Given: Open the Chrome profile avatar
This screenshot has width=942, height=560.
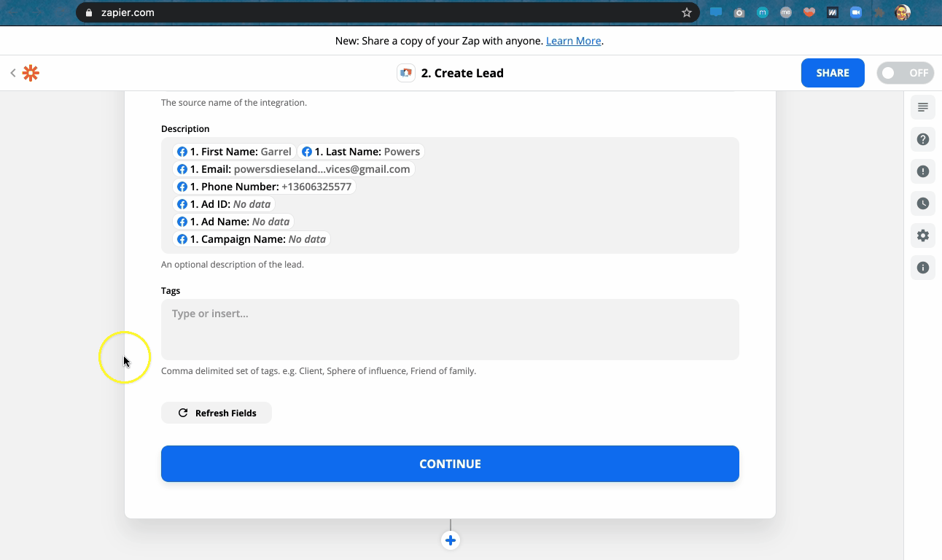Looking at the screenshot, I should tap(903, 12).
